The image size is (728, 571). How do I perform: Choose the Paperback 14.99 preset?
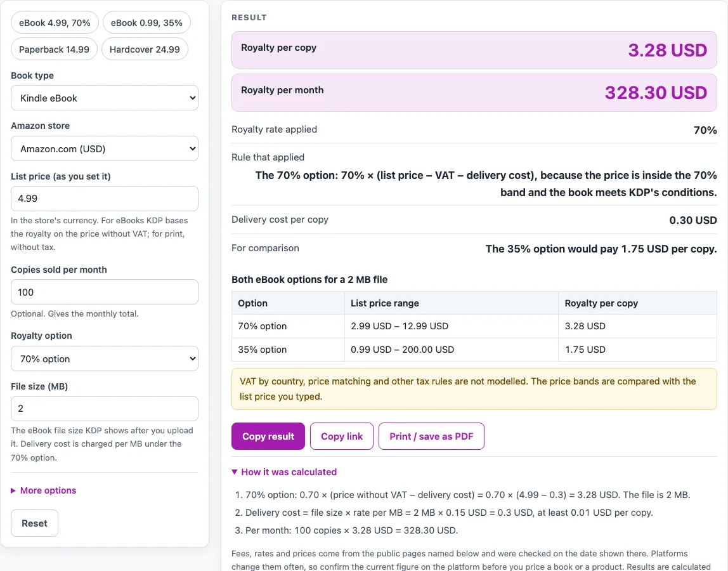click(55, 49)
